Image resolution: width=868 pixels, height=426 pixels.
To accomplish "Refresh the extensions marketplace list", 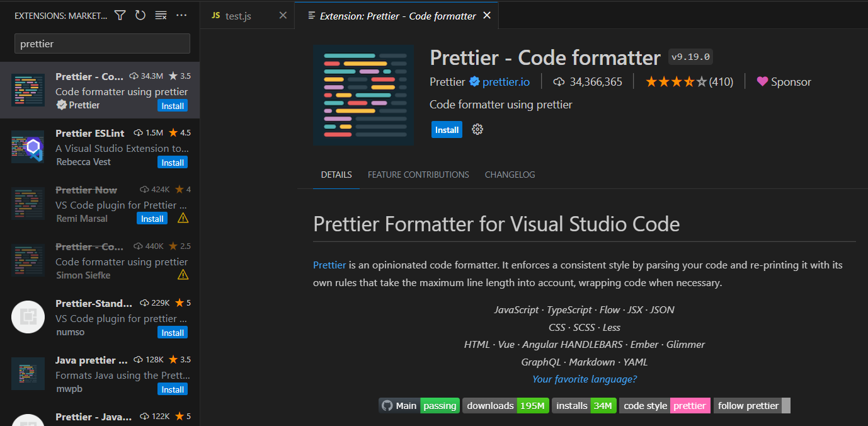I will (140, 15).
